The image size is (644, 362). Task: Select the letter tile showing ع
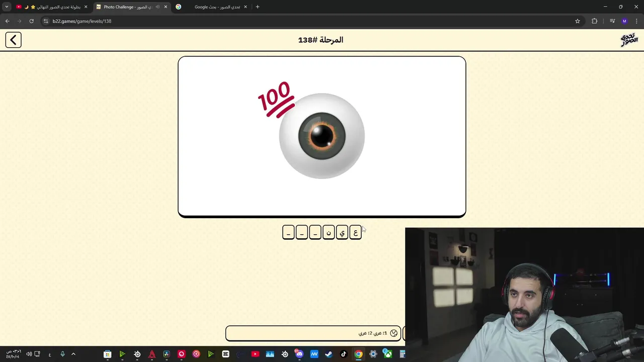coord(355,232)
